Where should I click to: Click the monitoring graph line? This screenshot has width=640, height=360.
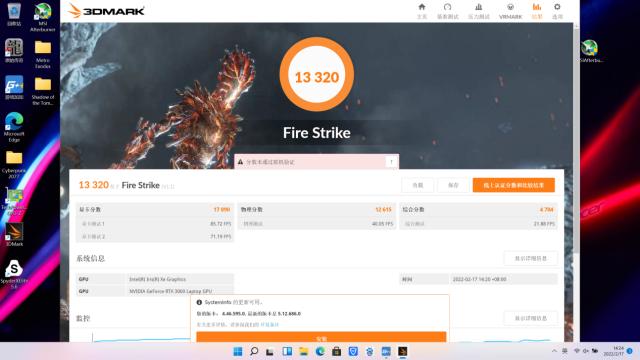point(141,339)
